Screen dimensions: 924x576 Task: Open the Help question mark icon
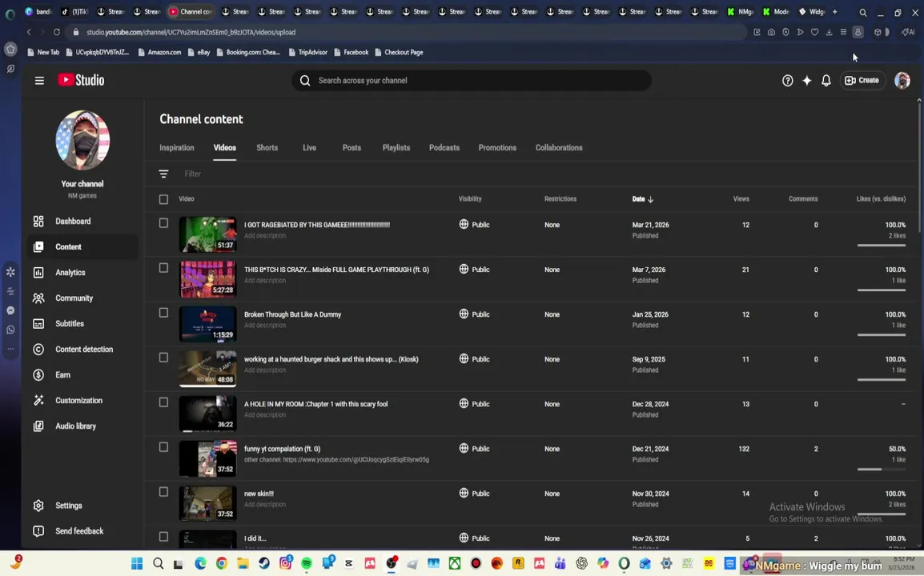[787, 81]
